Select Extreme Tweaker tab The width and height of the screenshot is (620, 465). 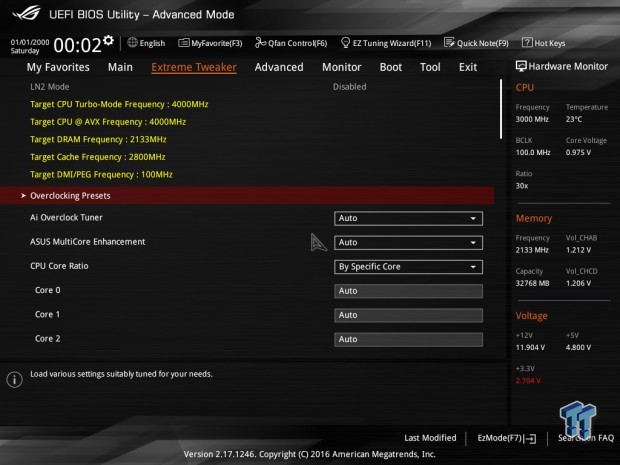coord(194,67)
